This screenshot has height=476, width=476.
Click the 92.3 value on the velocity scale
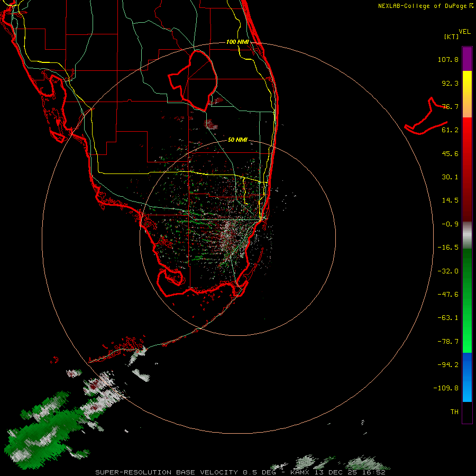[x=450, y=83]
